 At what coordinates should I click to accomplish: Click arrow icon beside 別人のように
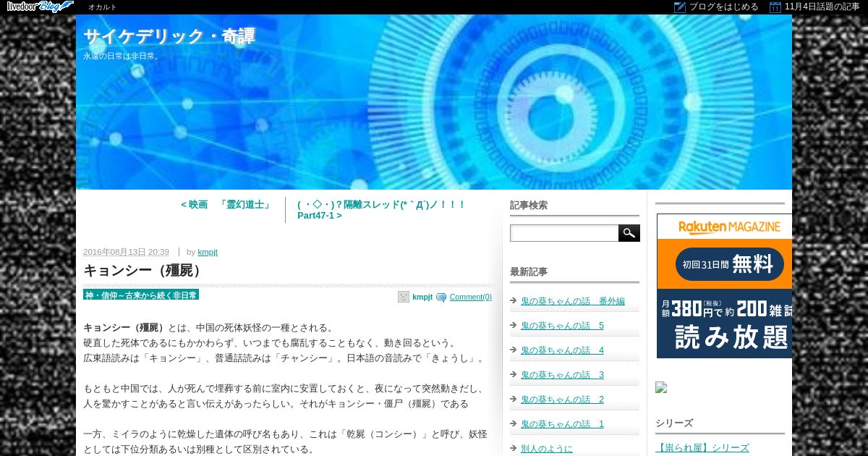point(513,449)
